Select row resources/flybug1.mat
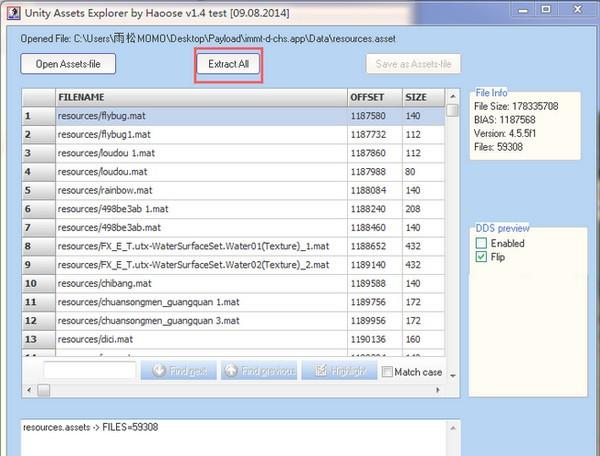 pyautogui.click(x=233, y=135)
